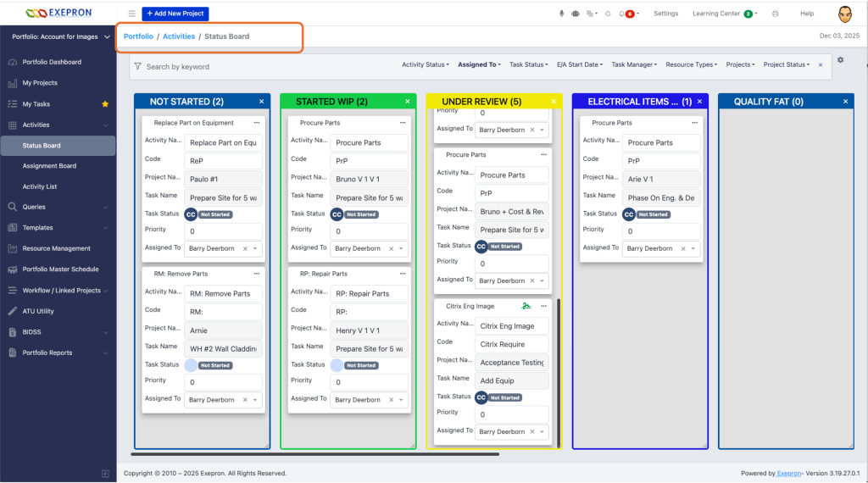Click the Activities breadcrumb link
This screenshot has height=483, width=868.
coord(178,36)
